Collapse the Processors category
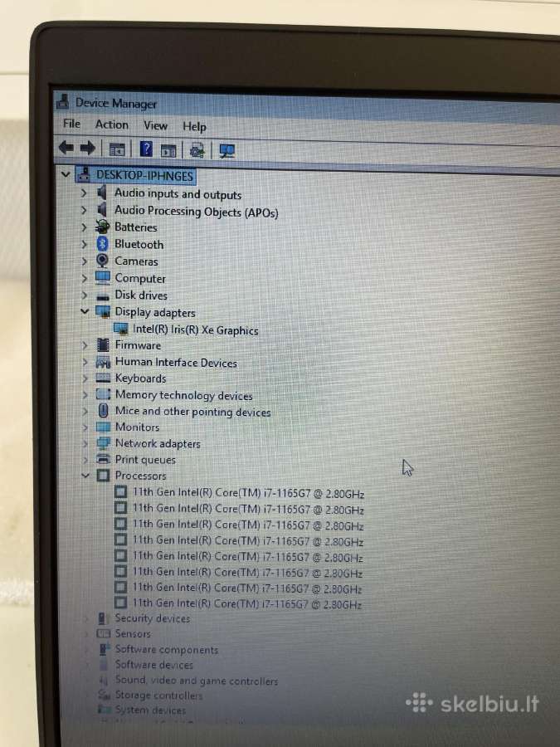Image resolution: width=560 pixels, height=747 pixels. click(85, 476)
